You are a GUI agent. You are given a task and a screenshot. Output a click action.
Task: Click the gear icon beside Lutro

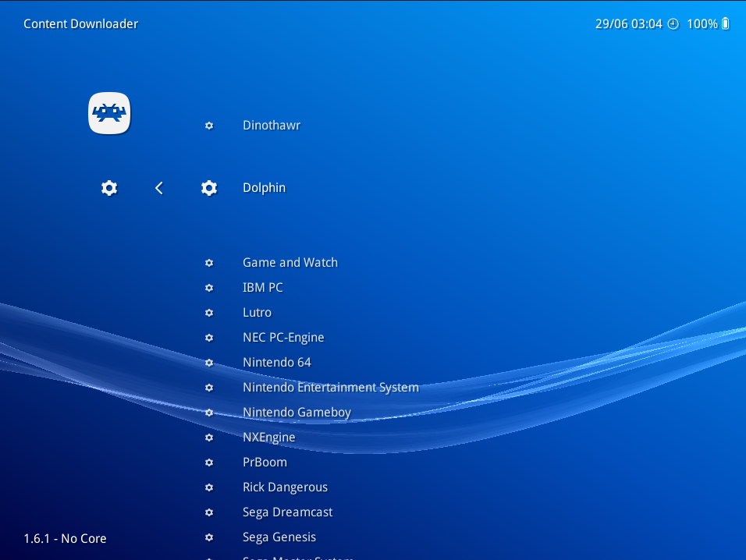pos(209,313)
